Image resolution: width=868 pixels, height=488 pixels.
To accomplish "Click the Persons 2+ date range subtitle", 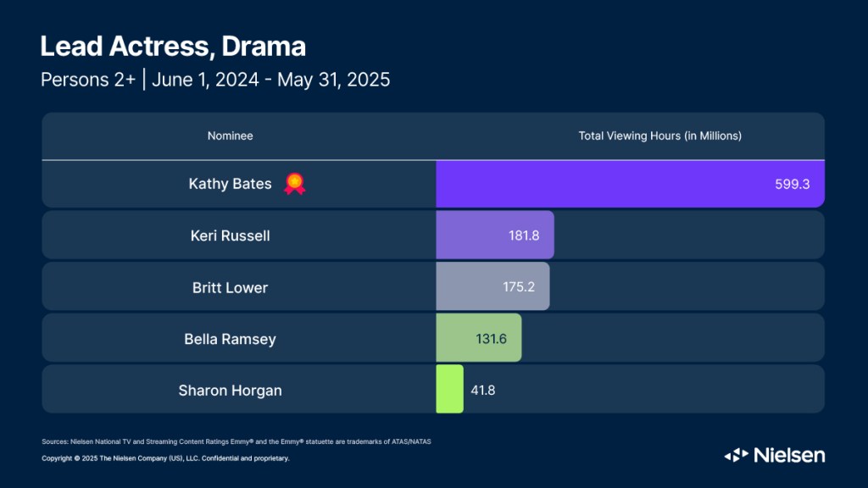I will pos(215,80).
